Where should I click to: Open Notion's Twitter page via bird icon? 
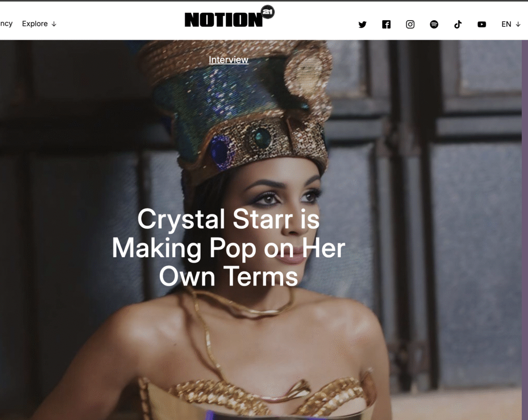362,24
